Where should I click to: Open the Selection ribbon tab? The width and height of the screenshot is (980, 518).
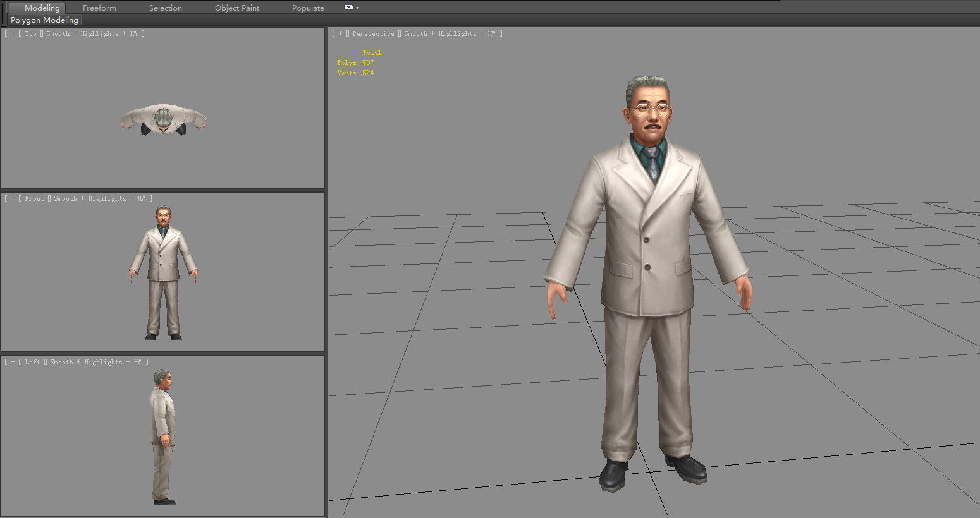pos(166,8)
